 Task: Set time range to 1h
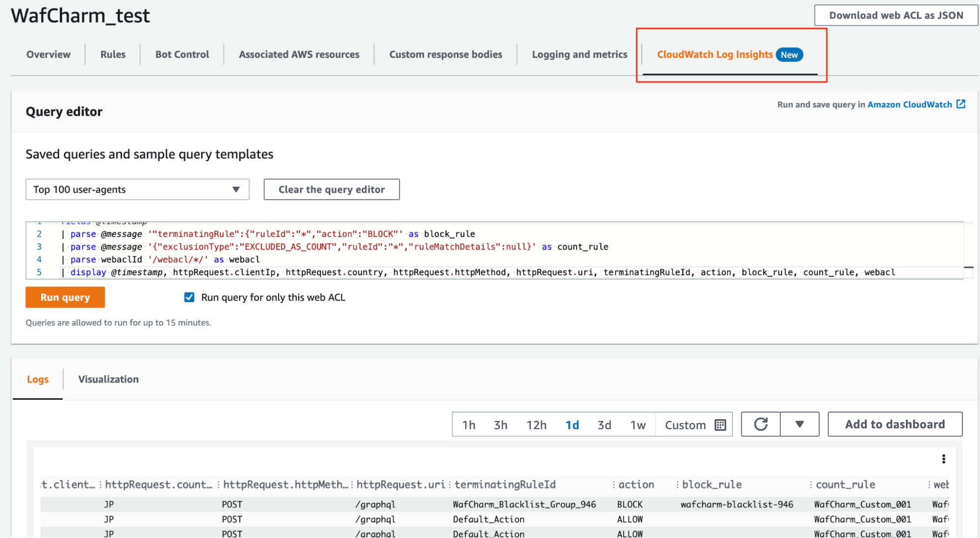click(469, 425)
